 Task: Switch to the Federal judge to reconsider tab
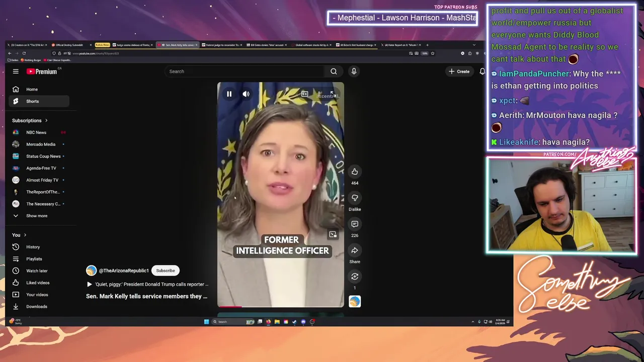point(221,45)
